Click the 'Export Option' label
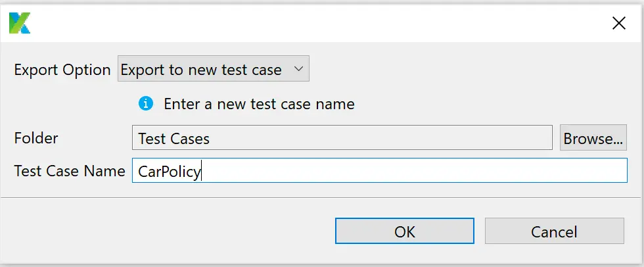644x267 pixels. point(62,70)
